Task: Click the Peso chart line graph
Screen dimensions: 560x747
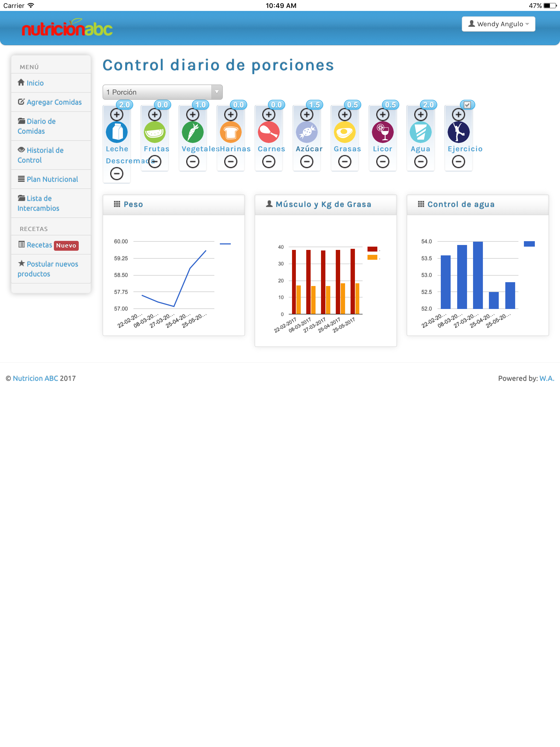Action: click(x=174, y=279)
